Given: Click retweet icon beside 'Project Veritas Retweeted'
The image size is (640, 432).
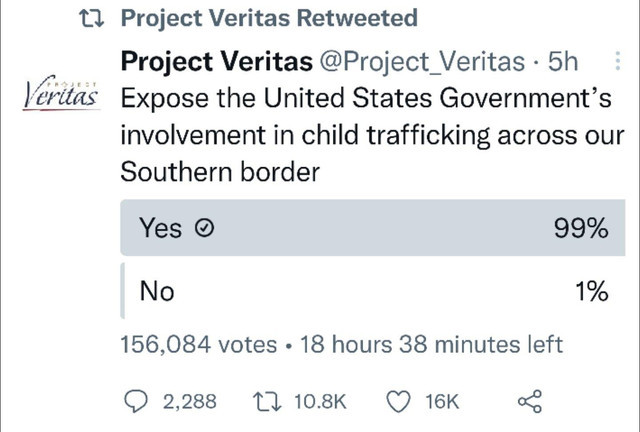Looking at the screenshot, I should tap(91, 18).
